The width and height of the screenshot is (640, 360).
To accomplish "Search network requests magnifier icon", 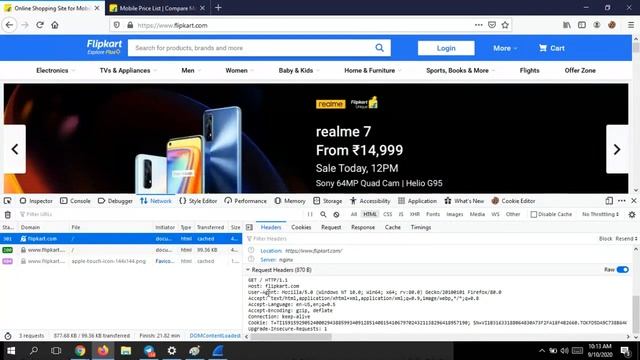I will (x=323, y=214).
